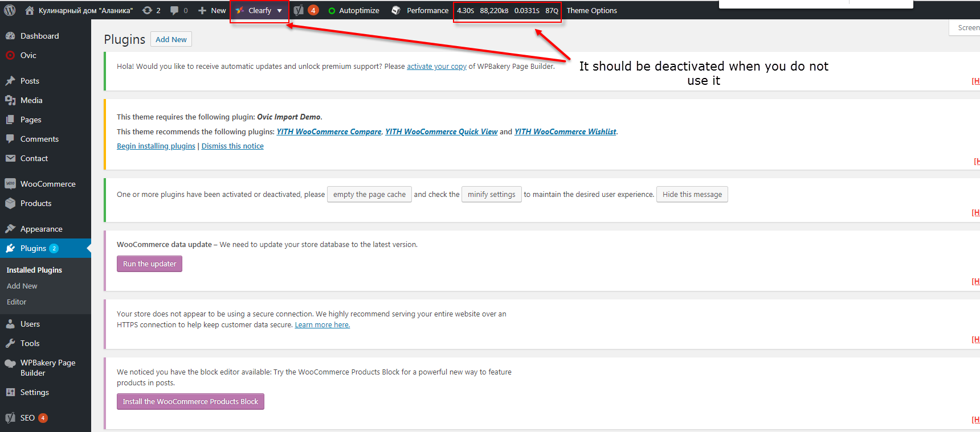Image resolution: width=980 pixels, height=432 pixels.
Task: Click the 88,220kB memory stat
Action: tap(494, 11)
